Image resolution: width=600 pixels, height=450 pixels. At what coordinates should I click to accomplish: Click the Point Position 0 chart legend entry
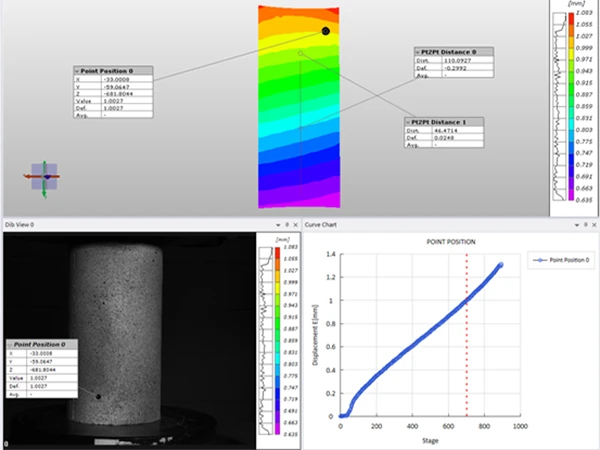pos(561,260)
